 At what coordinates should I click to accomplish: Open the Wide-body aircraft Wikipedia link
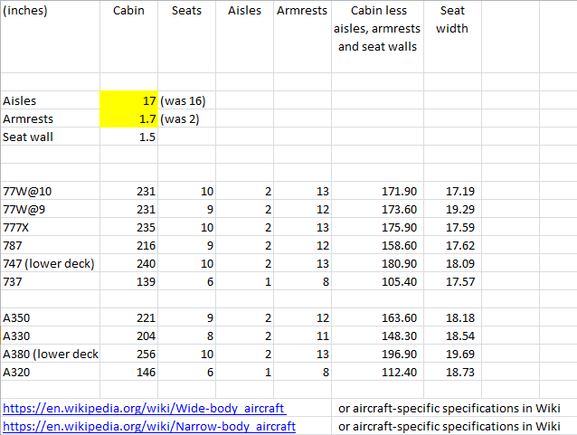point(144,408)
